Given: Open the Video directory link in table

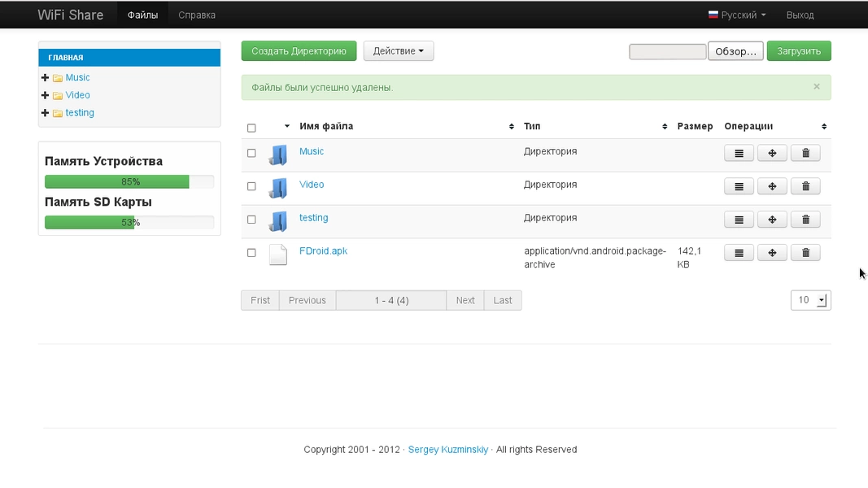Looking at the screenshot, I should [x=312, y=185].
